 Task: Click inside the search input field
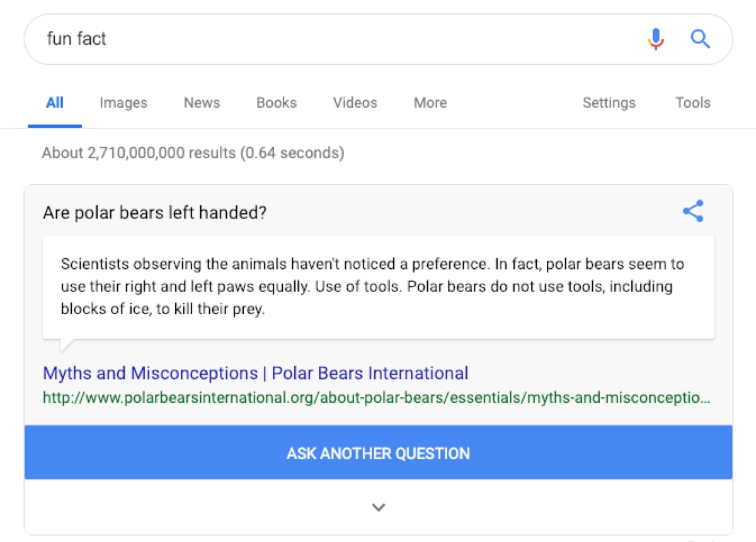(252, 38)
